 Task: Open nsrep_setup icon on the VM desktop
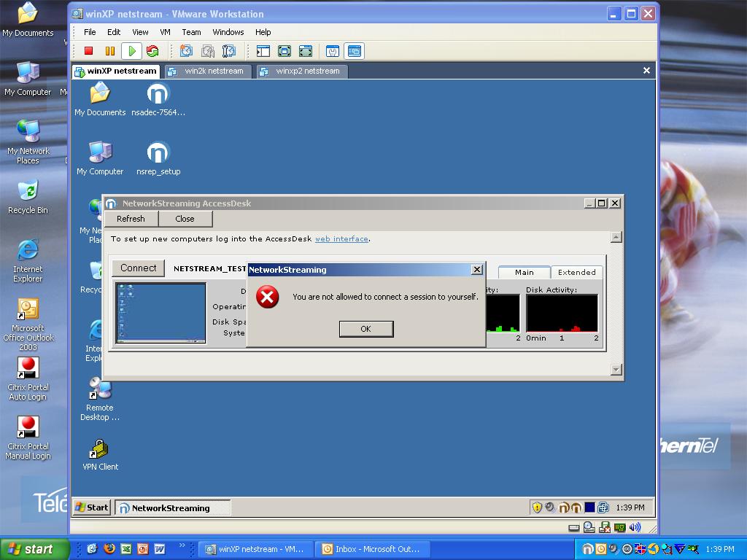pyautogui.click(x=158, y=158)
